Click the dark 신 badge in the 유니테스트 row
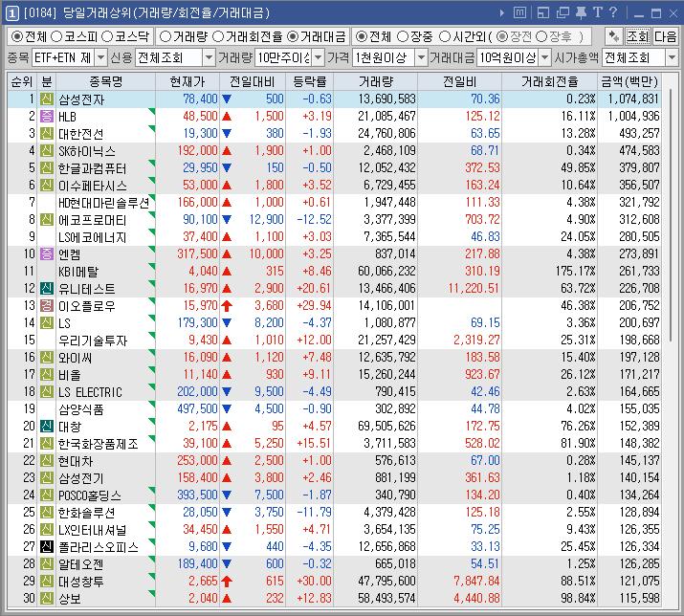The image size is (684, 616). pyautogui.click(x=47, y=288)
